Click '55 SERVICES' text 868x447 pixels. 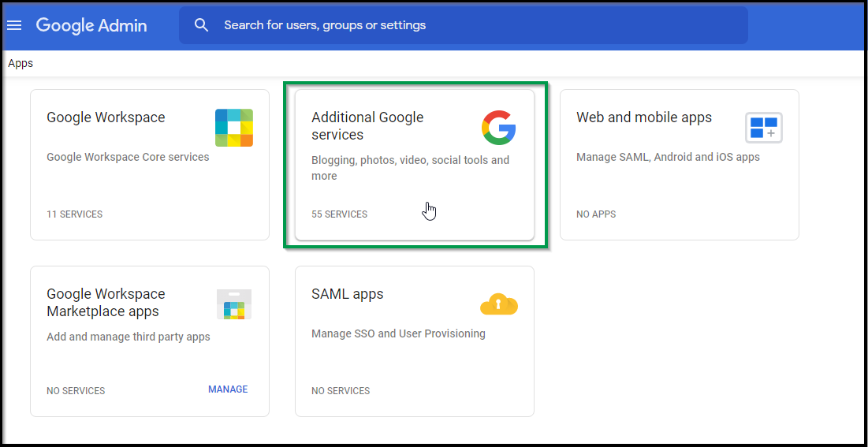pos(339,214)
